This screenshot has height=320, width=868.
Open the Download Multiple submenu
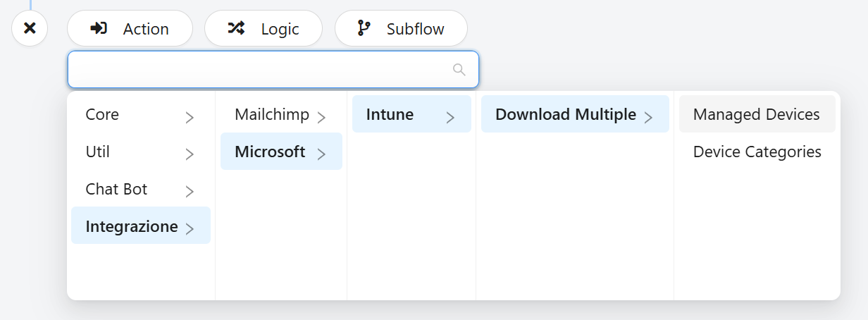pyautogui.click(x=575, y=114)
